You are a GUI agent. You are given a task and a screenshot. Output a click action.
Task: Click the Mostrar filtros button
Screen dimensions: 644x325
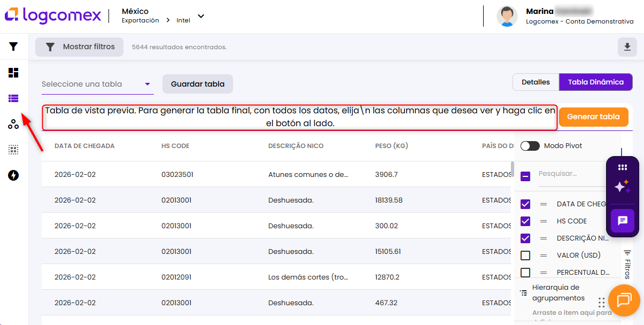tap(79, 47)
